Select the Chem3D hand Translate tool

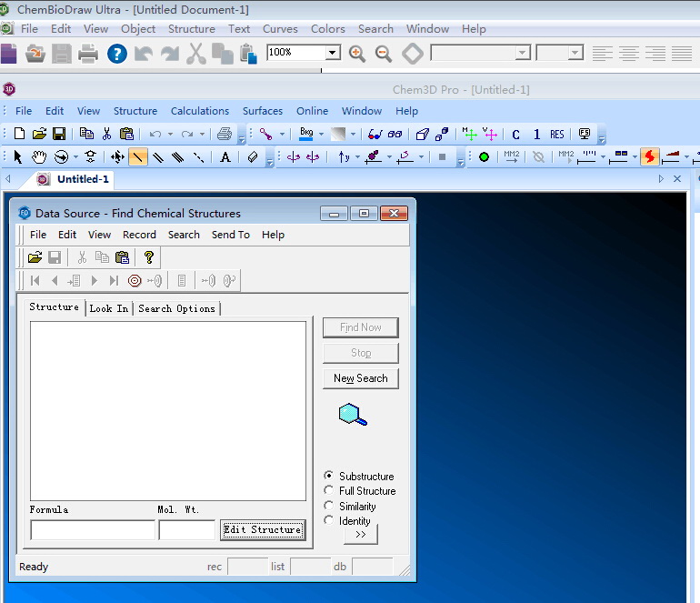(x=39, y=156)
